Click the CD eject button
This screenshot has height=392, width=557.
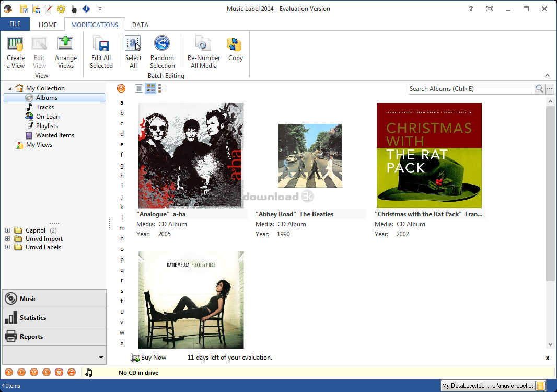click(x=72, y=372)
